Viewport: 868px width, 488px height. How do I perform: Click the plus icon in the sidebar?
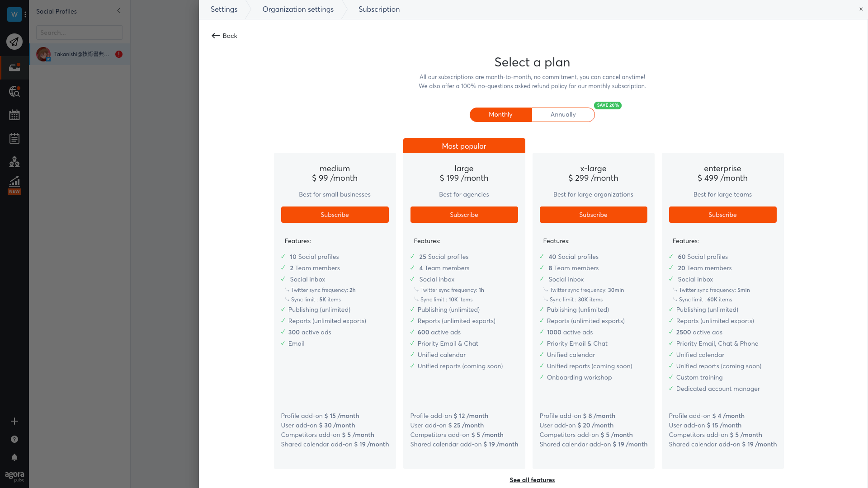[14, 421]
